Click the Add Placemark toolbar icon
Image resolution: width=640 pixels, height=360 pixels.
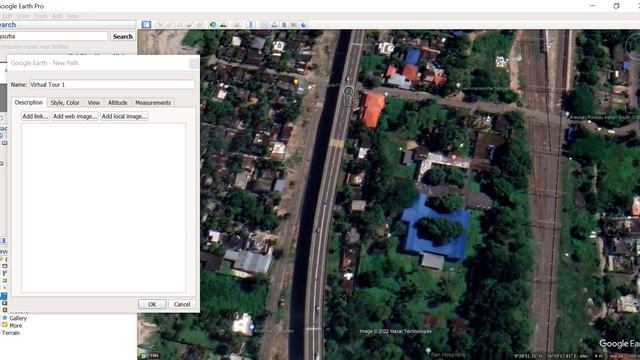(160, 25)
